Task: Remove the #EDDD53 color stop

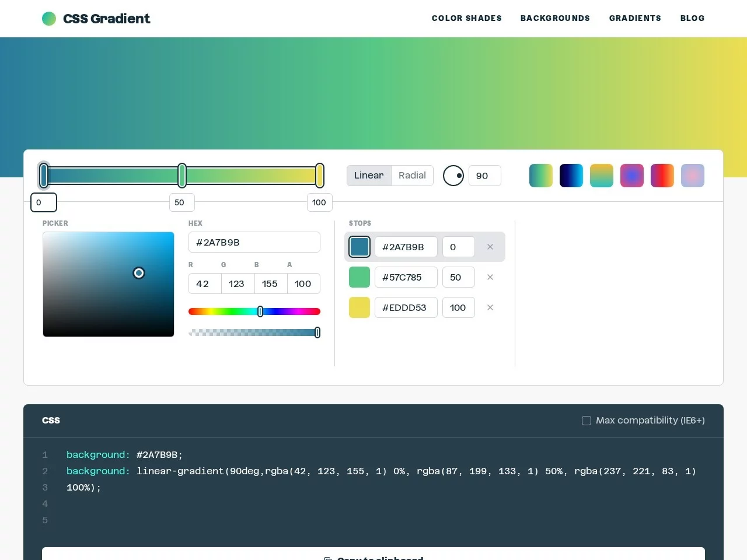Action: click(490, 307)
